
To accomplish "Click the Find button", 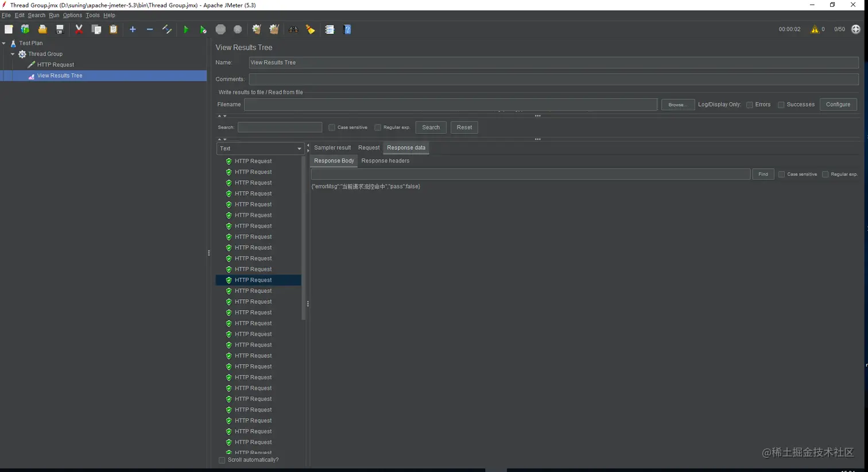I will click(x=763, y=174).
